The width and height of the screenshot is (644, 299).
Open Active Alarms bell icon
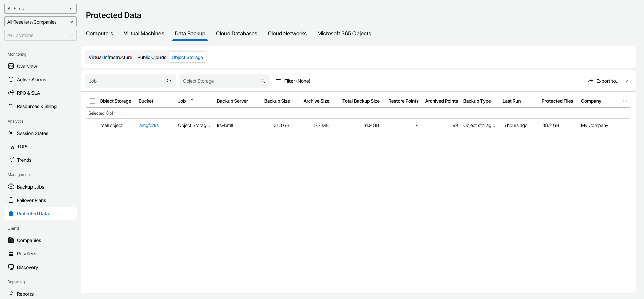point(11,80)
